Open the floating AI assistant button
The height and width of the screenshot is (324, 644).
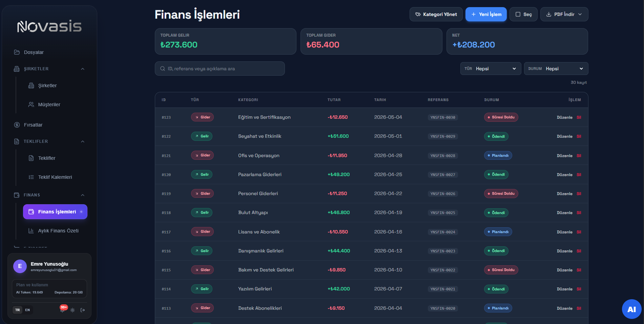[631, 309]
